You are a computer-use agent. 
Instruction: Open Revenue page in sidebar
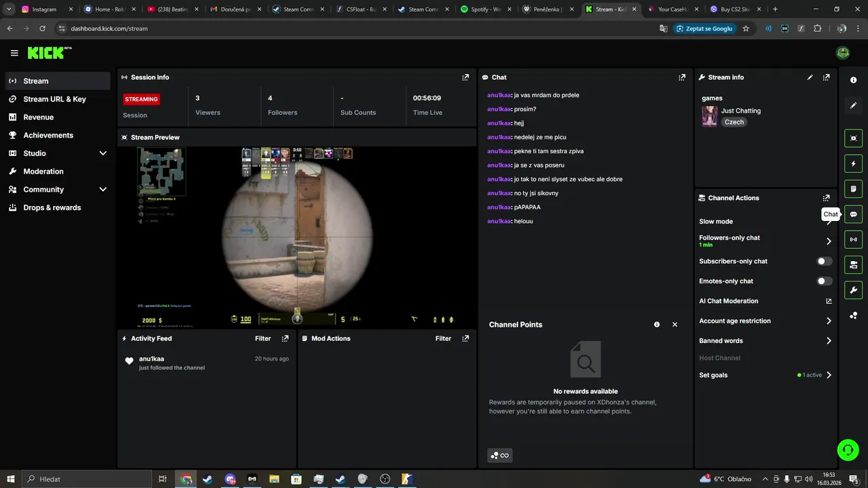[58, 117]
